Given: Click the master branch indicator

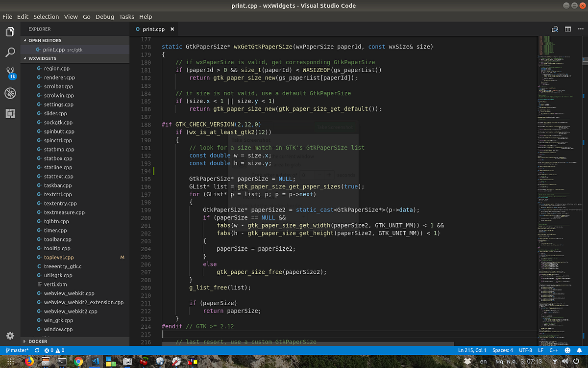Looking at the screenshot, I should [17, 350].
